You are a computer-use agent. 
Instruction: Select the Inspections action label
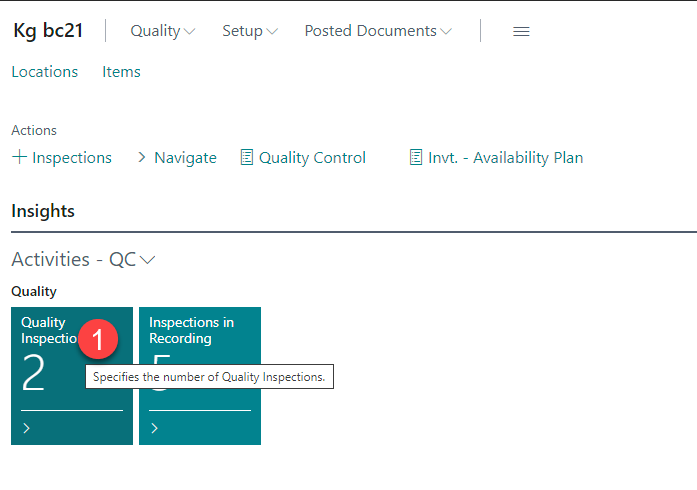pos(72,158)
